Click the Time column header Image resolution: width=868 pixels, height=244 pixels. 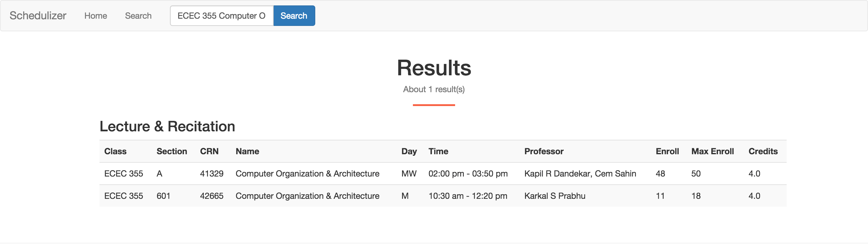coord(438,151)
